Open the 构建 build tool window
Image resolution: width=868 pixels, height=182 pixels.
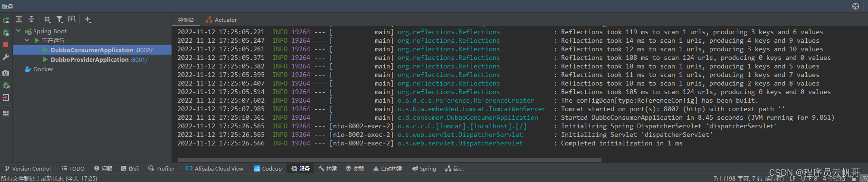[328, 169]
